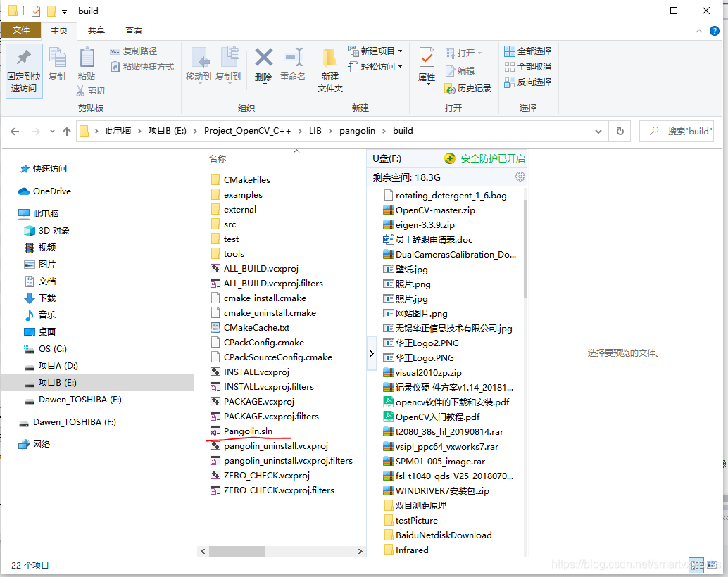
Task: Click the Refresh button
Action: click(x=620, y=132)
